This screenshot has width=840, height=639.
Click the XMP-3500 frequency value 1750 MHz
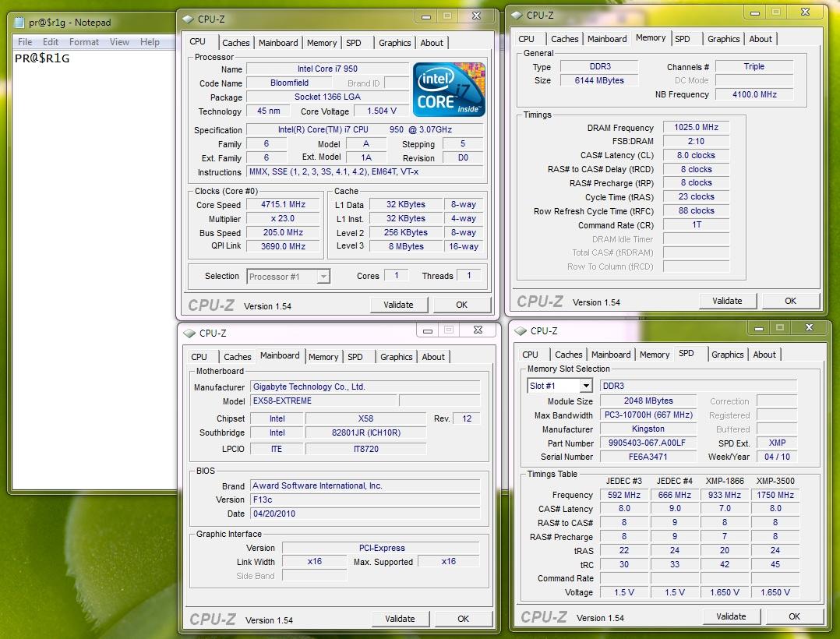point(775,495)
